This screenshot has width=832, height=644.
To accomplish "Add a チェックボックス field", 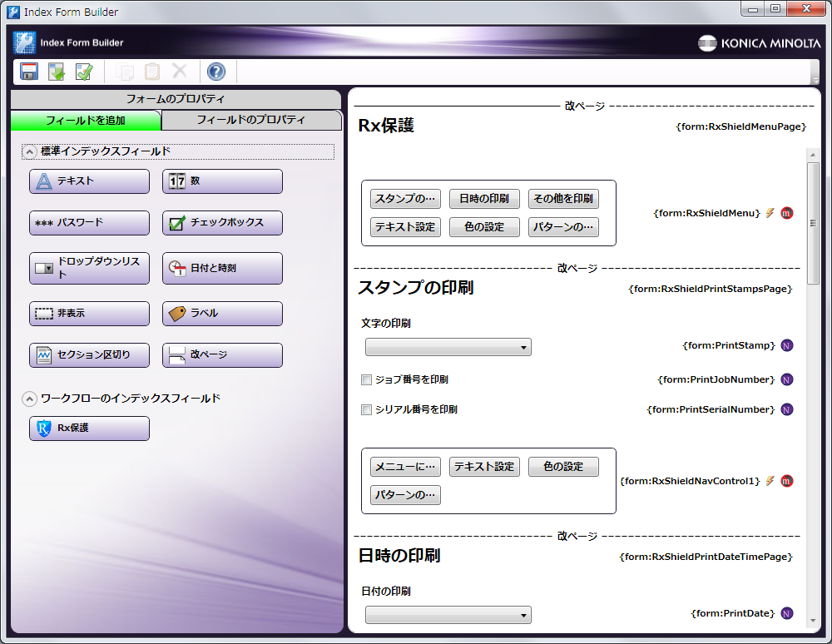I will point(222,223).
